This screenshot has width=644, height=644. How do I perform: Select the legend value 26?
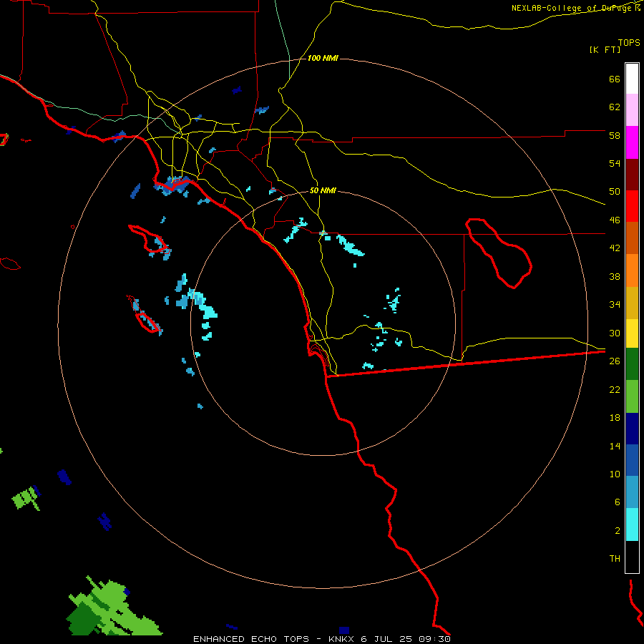click(615, 361)
